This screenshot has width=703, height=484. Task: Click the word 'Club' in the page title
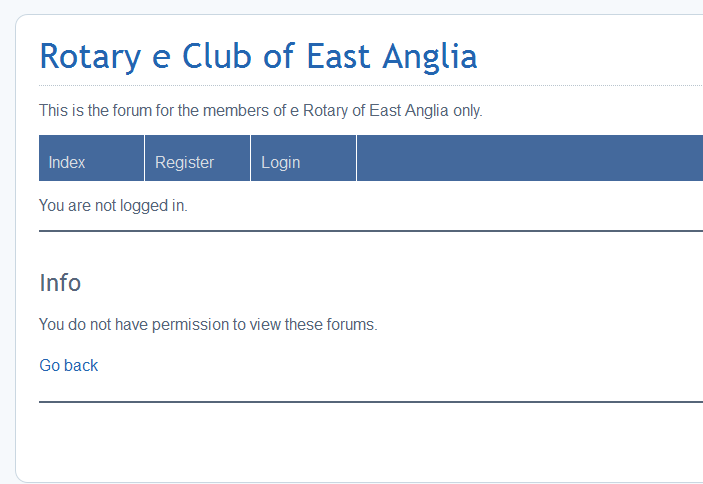pyautogui.click(x=217, y=56)
